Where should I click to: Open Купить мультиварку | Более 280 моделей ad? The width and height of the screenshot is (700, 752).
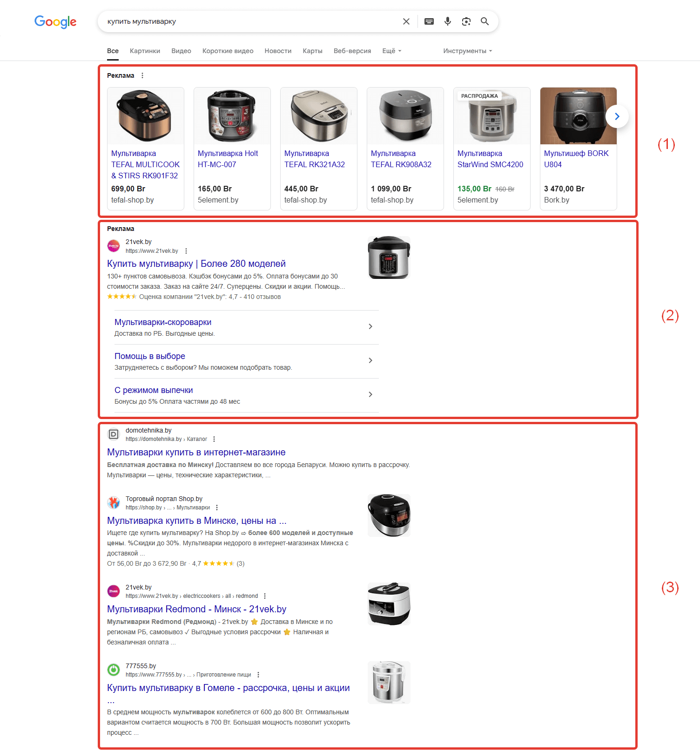pyautogui.click(x=196, y=264)
